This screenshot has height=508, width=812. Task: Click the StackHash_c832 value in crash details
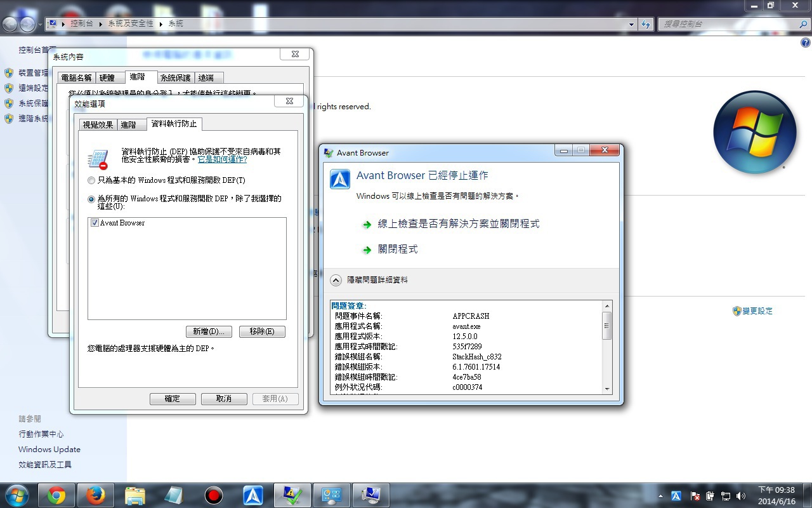(477, 357)
